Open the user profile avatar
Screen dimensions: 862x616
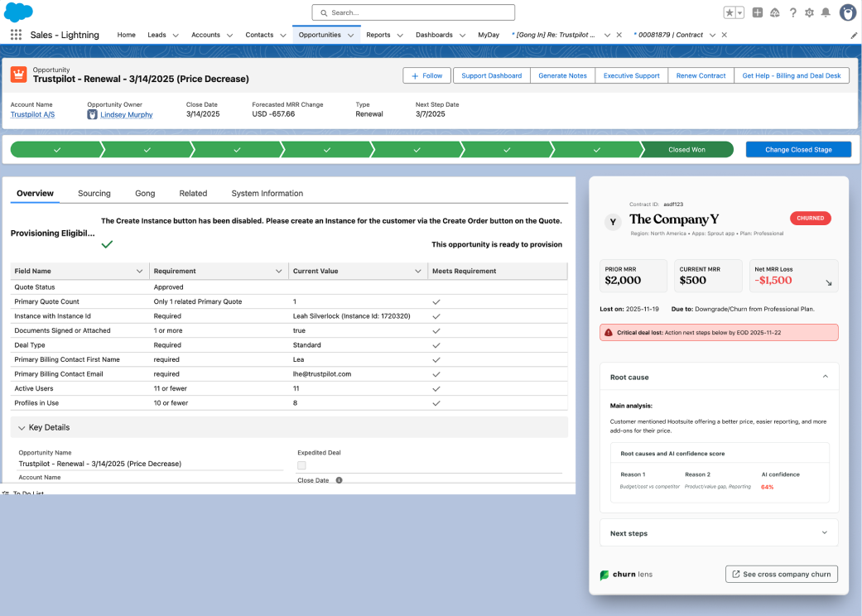pos(848,12)
